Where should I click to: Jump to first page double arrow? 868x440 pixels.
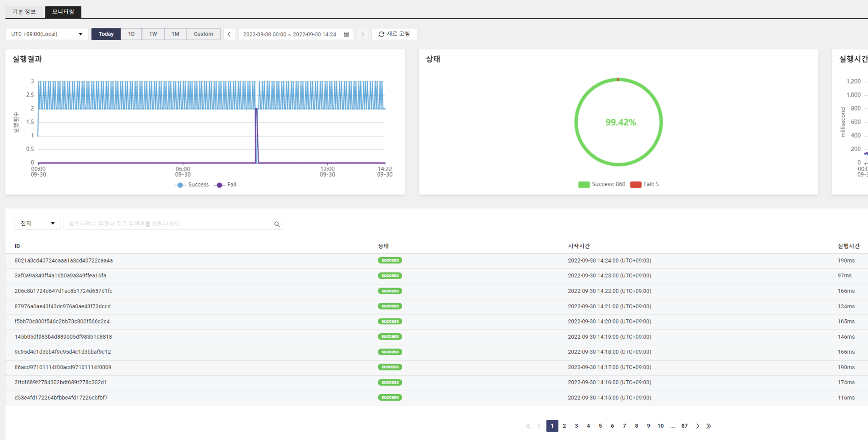528,426
